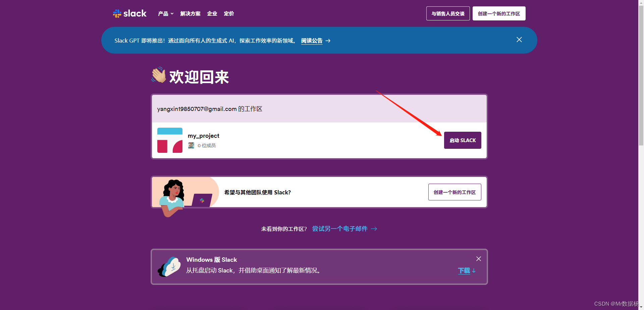Screen dimensions: 644x310
Task: Click the scrollbar down arrow
Action: pos(641,307)
